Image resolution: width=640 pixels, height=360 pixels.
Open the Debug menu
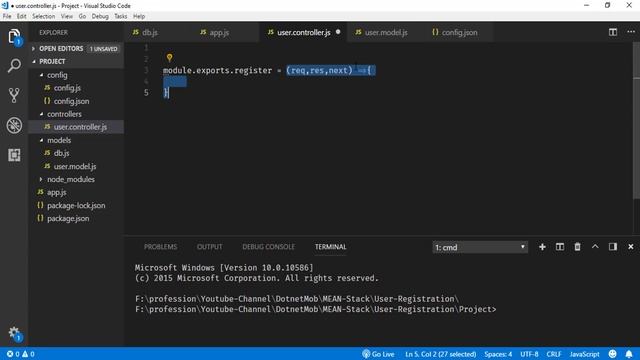coord(100,16)
